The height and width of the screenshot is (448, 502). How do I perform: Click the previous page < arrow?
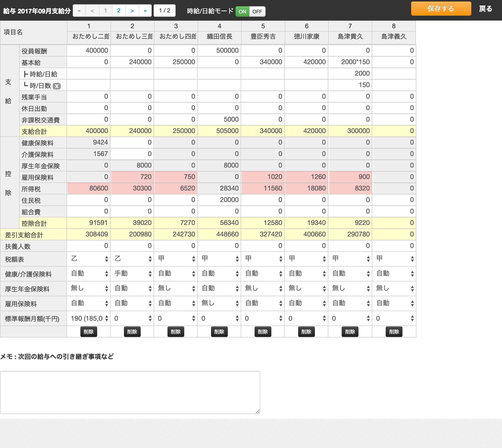click(x=92, y=11)
